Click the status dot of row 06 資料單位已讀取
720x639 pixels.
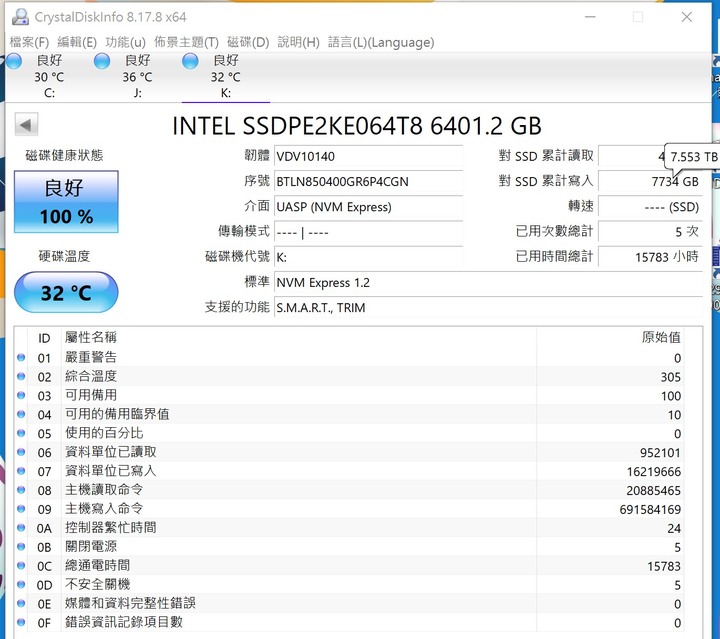[x=21, y=452]
